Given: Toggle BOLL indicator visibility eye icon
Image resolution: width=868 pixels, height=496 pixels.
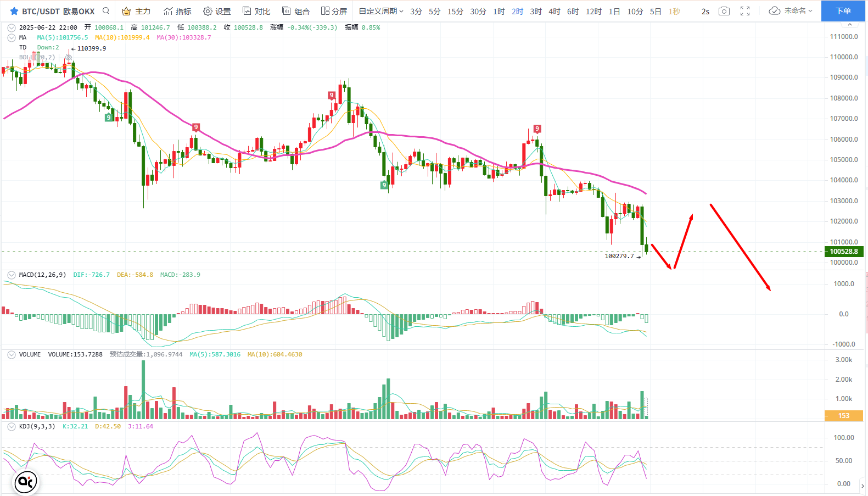Looking at the screenshot, I should click(x=68, y=57).
